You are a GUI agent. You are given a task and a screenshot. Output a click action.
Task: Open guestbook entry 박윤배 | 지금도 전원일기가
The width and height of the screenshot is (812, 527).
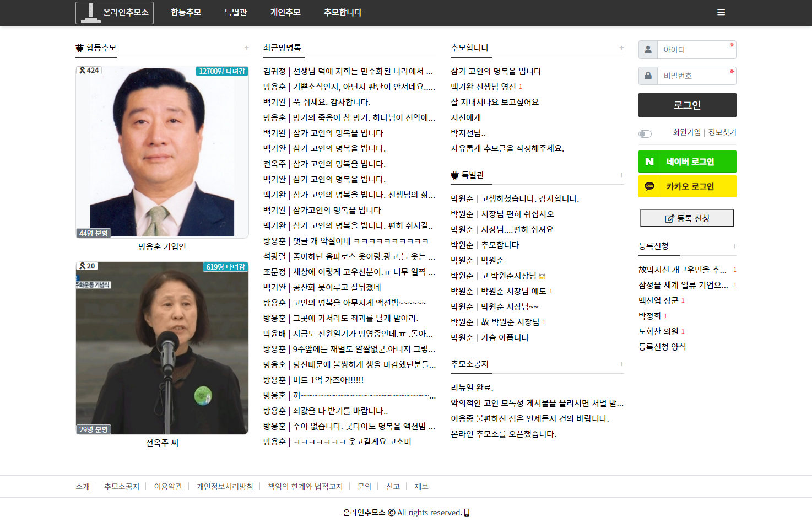pos(348,334)
